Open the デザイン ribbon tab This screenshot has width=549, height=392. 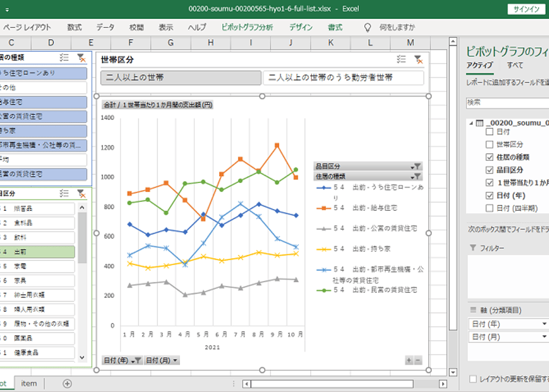[x=301, y=27]
